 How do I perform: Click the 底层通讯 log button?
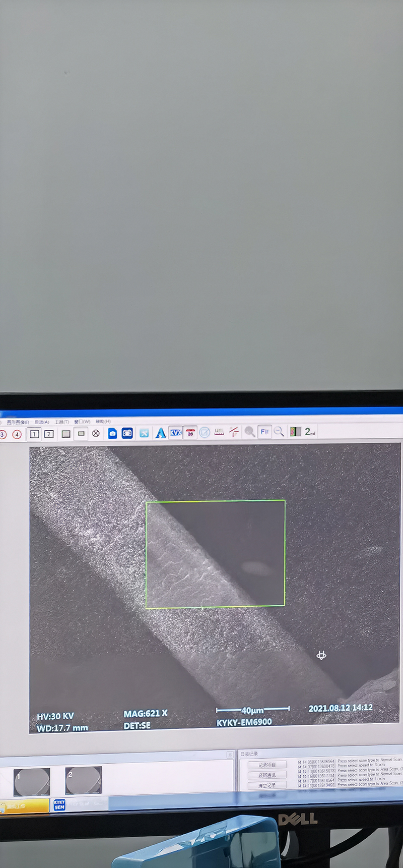(x=267, y=775)
